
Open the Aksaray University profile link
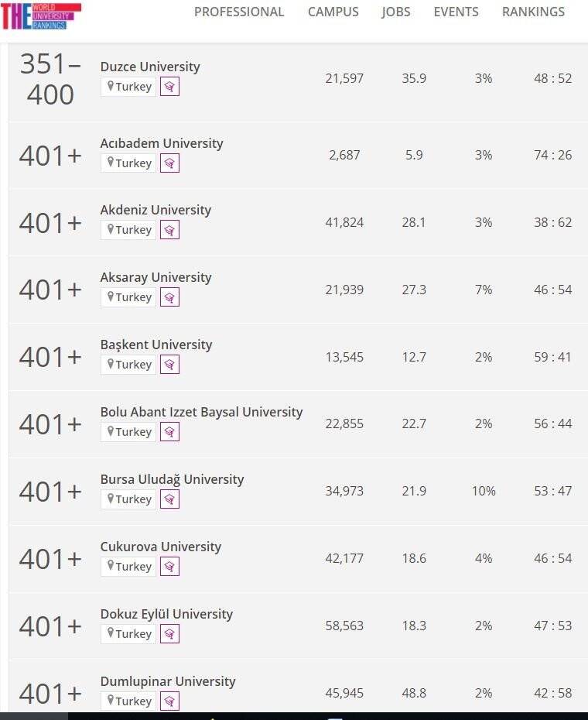pyautogui.click(x=156, y=277)
